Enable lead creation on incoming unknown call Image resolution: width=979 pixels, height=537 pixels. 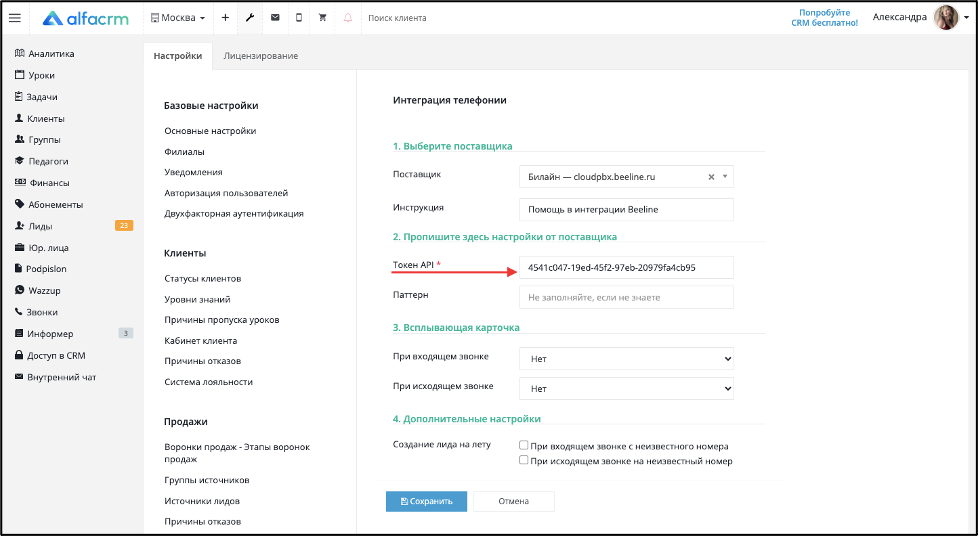524,446
